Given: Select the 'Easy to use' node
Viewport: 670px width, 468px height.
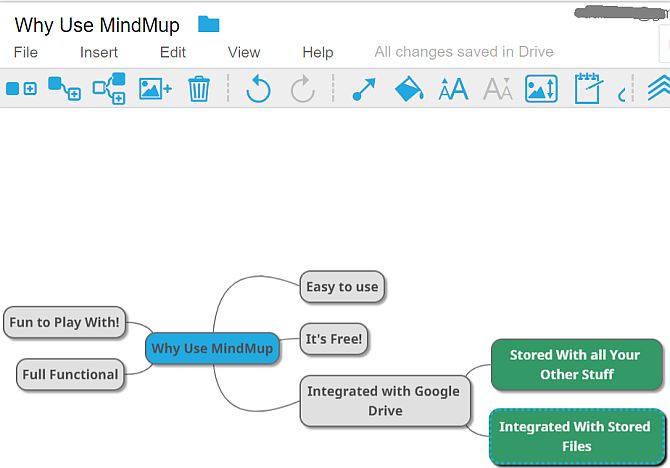Looking at the screenshot, I should pyautogui.click(x=342, y=287).
